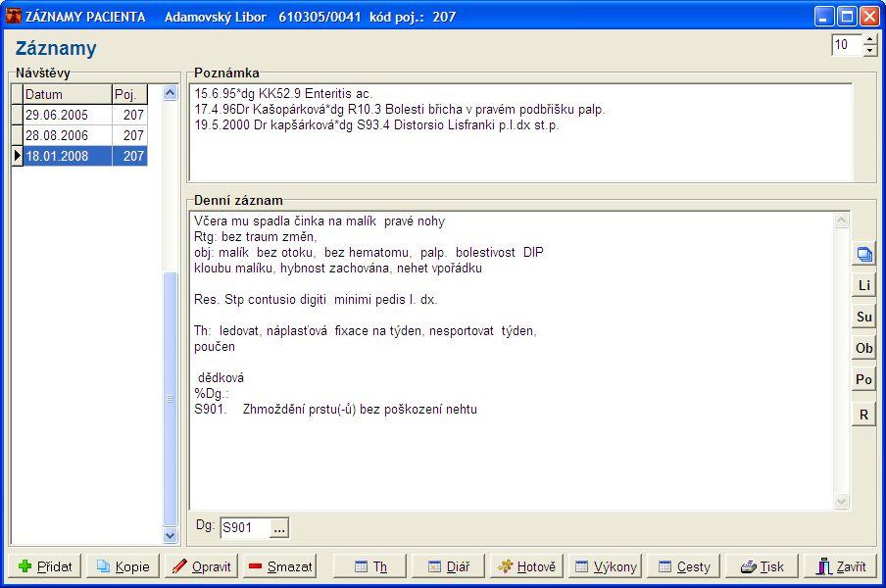Screen dimensions: 886x588
Task: Click the Návštěvy scrollbar thumb
Action: coord(171,399)
